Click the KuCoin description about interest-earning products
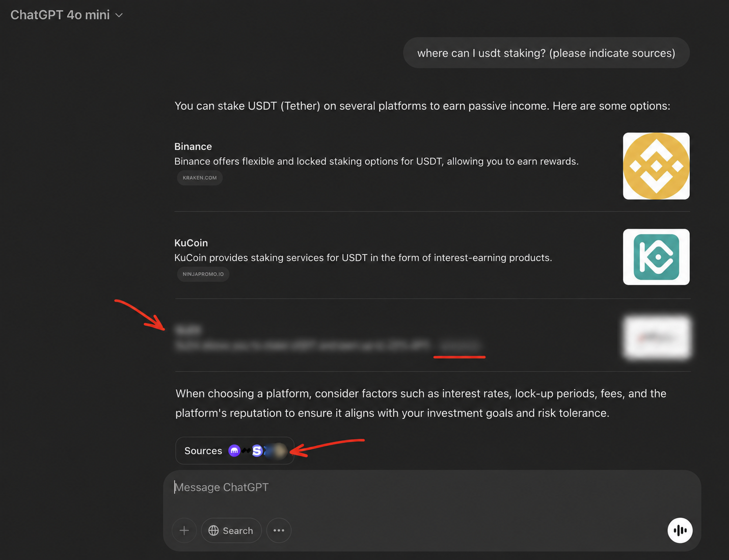729x560 pixels. [363, 258]
